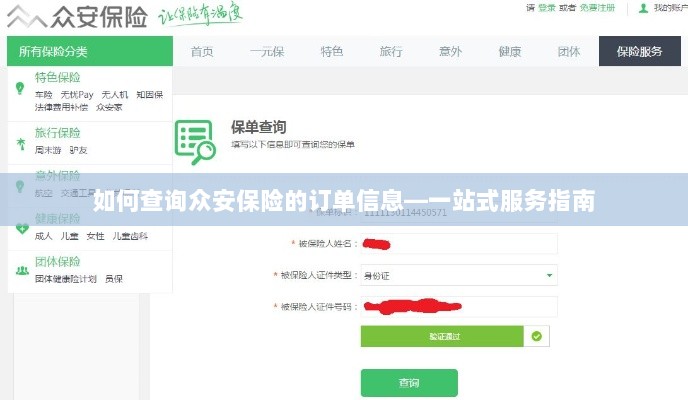The image size is (688, 400).
Task: Click the green 查询 button
Action: pyautogui.click(x=409, y=383)
